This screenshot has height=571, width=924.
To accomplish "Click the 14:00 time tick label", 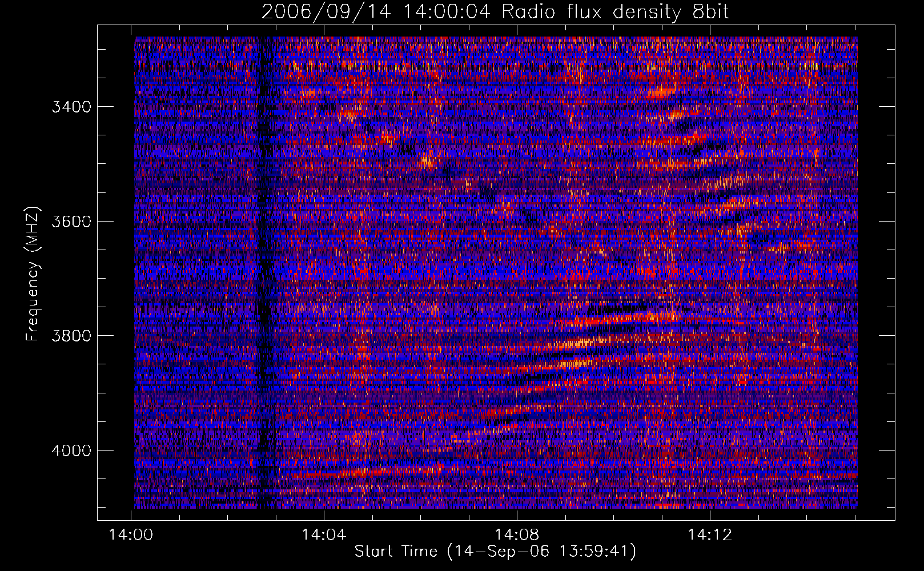I will click(131, 535).
